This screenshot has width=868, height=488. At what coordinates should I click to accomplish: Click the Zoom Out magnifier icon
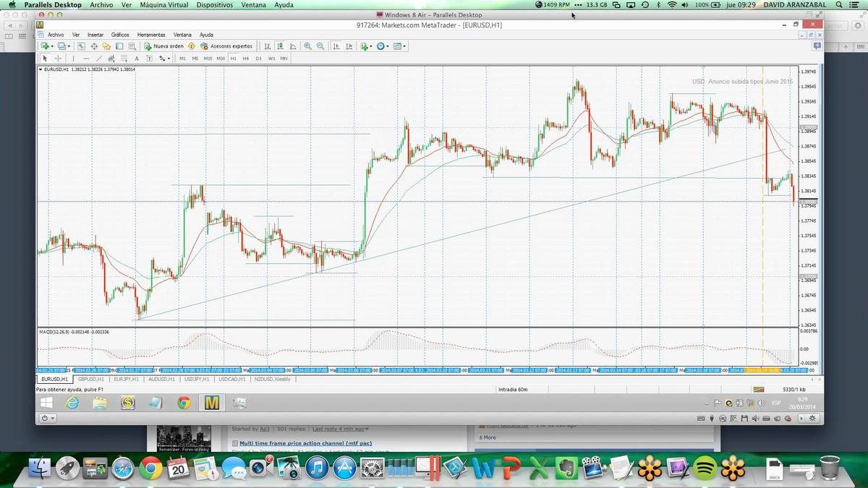click(x=320, y=46)
